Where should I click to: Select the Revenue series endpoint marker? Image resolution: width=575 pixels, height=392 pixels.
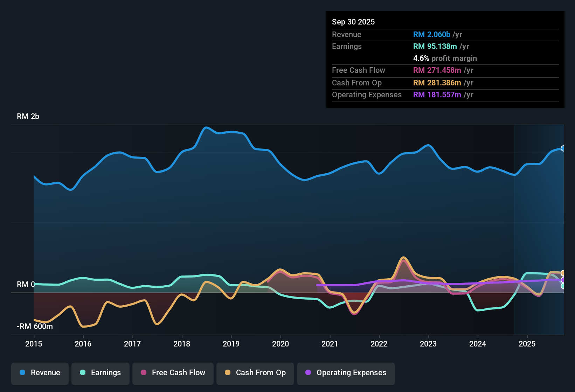(563, 148)
